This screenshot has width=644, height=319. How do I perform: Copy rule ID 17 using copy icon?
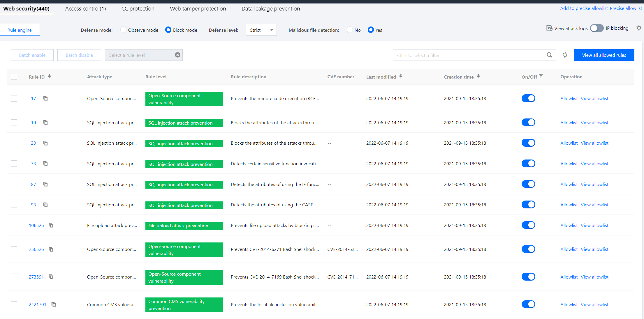click(x=45, y=98)
